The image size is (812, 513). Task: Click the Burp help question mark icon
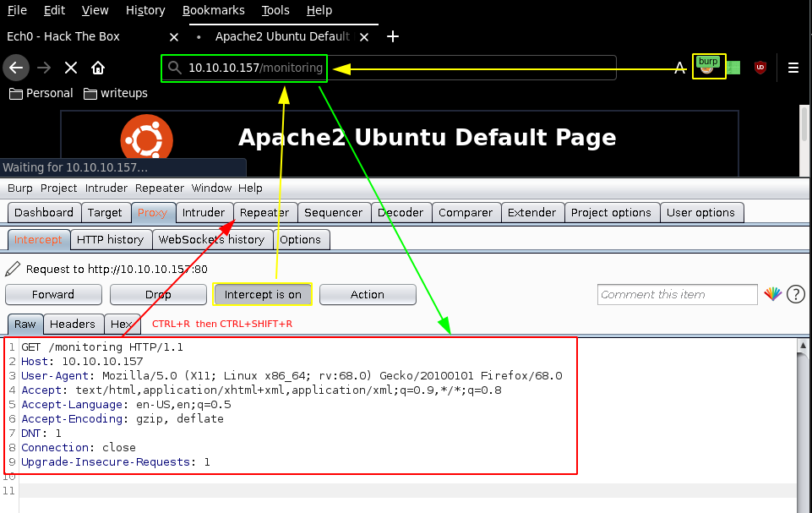795,294
